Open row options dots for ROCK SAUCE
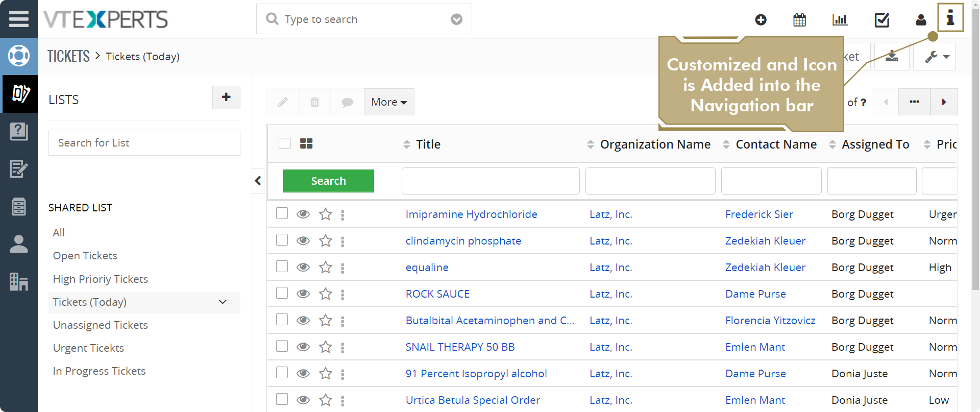Screen dimensions: 980x412 pos(342,295)
